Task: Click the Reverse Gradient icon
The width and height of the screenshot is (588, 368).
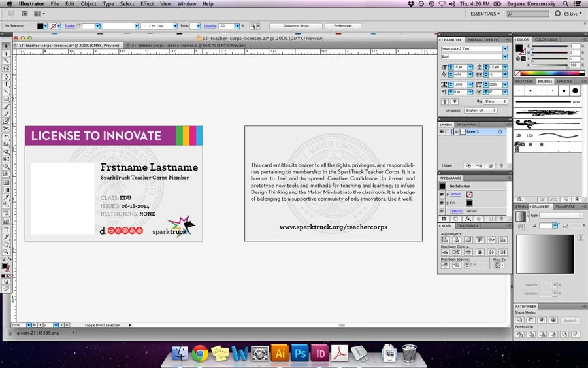Action: [x=520, y=227]
